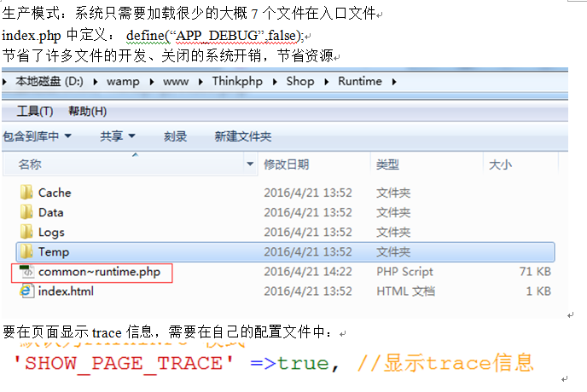Expand the arrow after www in breadcrumb
Screen dimensions: 587x392
pyautogui.click(x=201, y=82)
